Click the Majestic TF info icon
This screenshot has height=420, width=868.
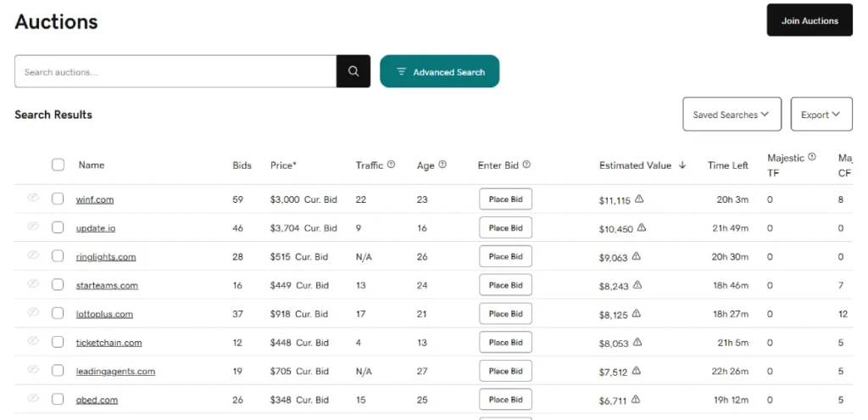pyautogui.click(x=811, y=157)
